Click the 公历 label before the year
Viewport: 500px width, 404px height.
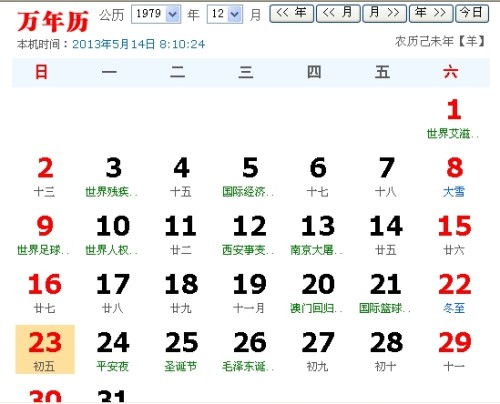112,15
